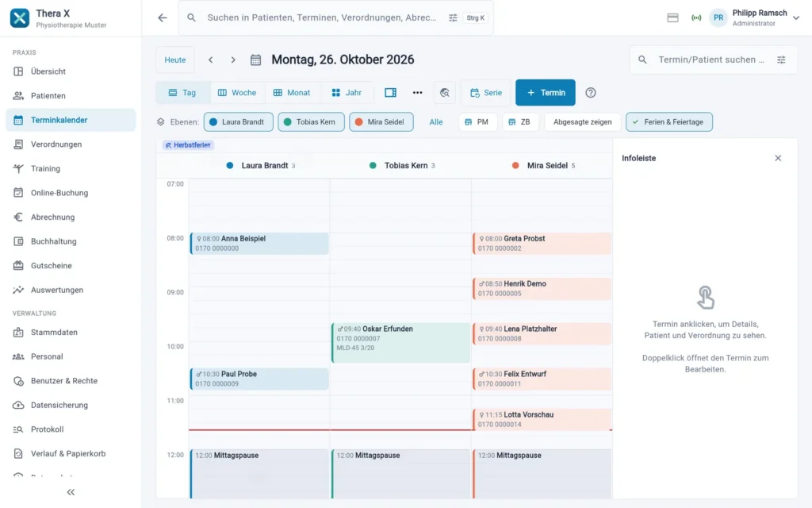The width and height of the screenshot is (812, 508).
Task: Toggle the ZB filter chip
Action: click(520, 121)
